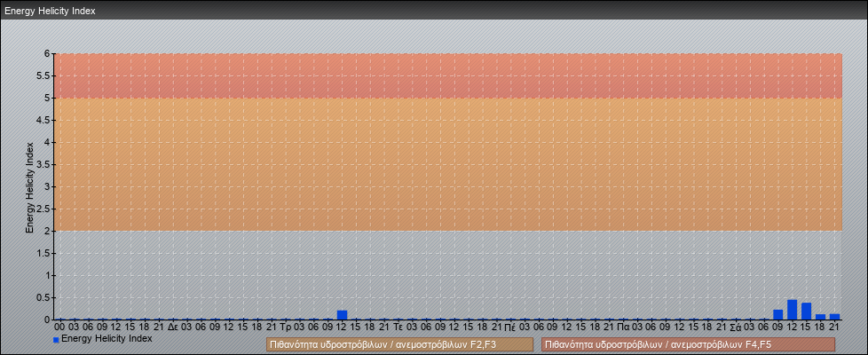Click the y-axis value 1.5

[x=43, y=253]
